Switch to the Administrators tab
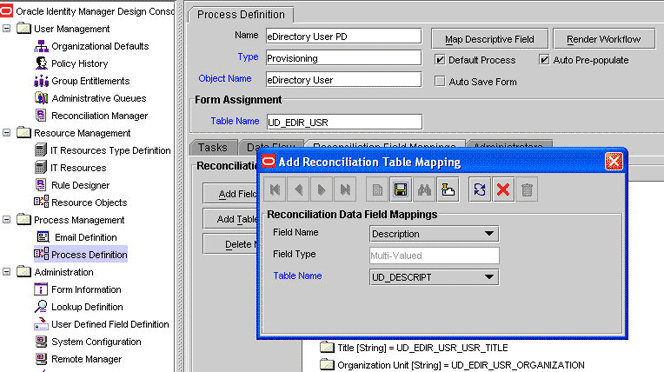664x372 pixels. tap(509, 145)
